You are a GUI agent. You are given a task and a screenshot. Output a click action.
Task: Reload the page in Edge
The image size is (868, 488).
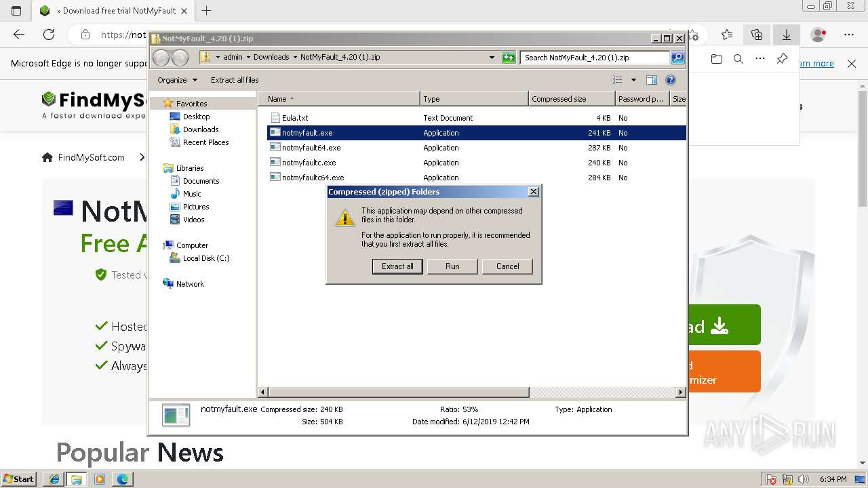pyautogui.click(x=49, y=35)
